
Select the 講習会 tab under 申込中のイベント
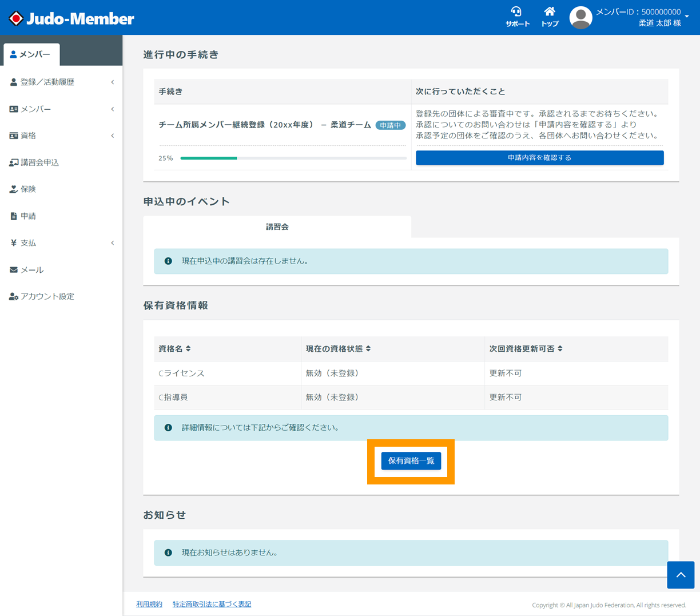(277, 227)
